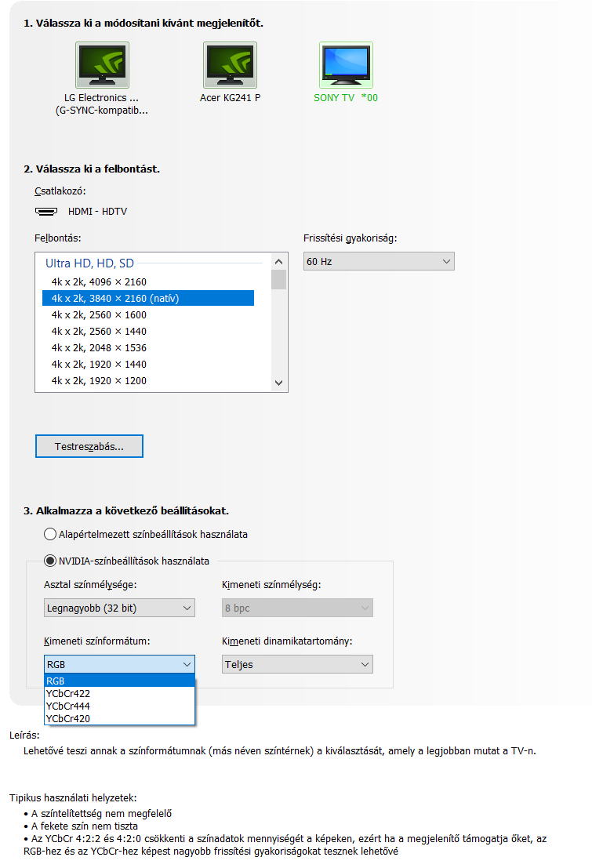The width and height of the screenshot is (592, 868).
Task: Choose YCbCr420 in color format list
Action: [119, 718]
